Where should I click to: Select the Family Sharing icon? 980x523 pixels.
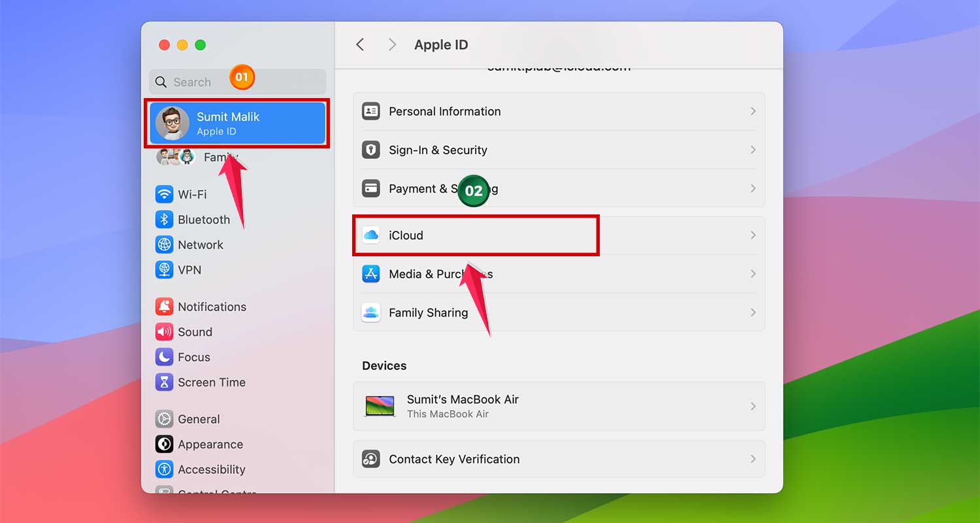tap(371, 312)
